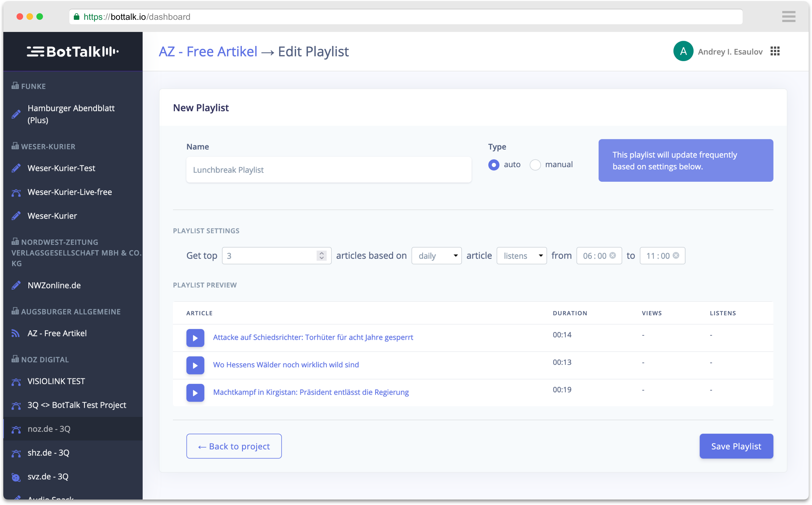812x505 pixels.
Task: Click Back to project button
Action: tap(234, 446)
